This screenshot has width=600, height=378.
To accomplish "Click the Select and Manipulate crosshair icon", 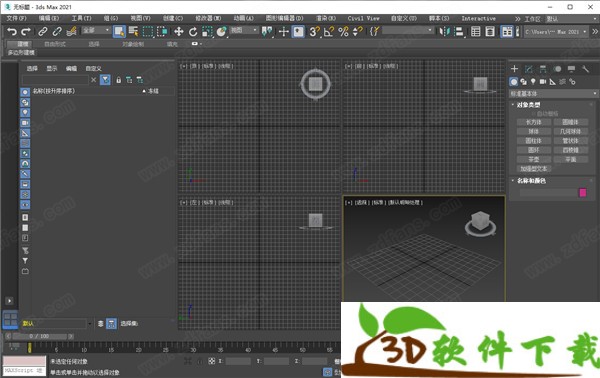I will coord(284,31).
